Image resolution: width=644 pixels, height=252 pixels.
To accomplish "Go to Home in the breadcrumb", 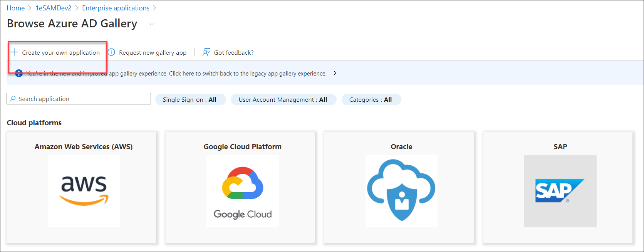I will pyautogui.click(x=16, y=8).
